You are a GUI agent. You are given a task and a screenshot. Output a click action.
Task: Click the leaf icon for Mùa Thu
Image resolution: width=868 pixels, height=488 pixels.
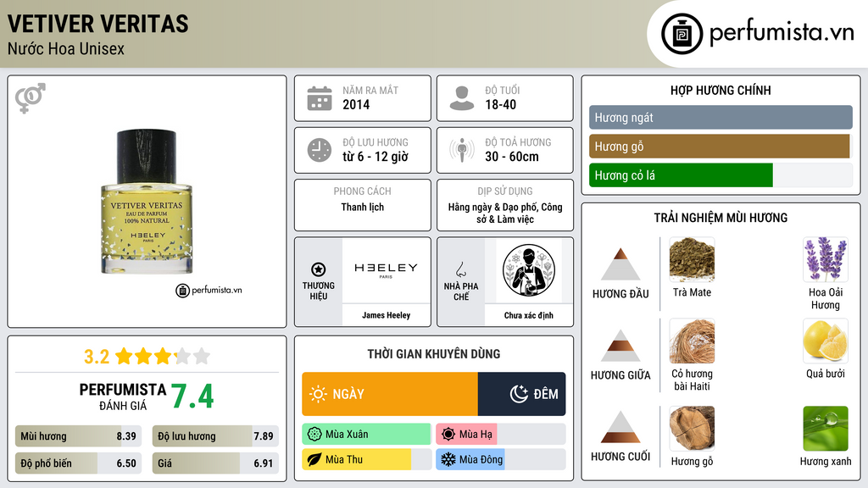[314, 460]
